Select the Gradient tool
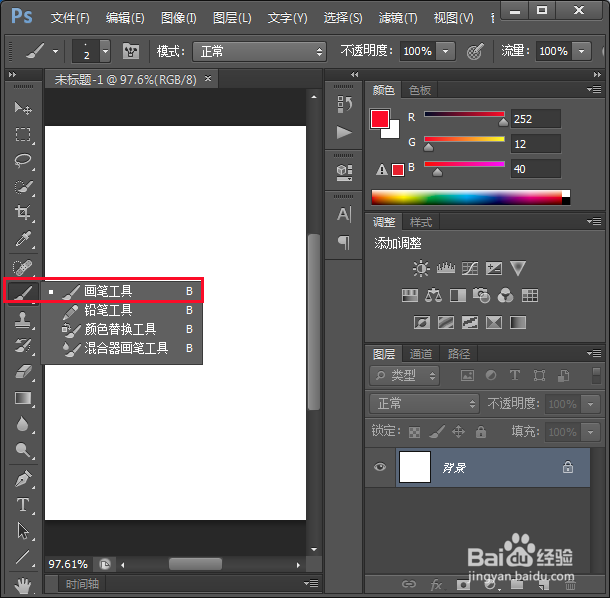610x598 pixels. 23,398
